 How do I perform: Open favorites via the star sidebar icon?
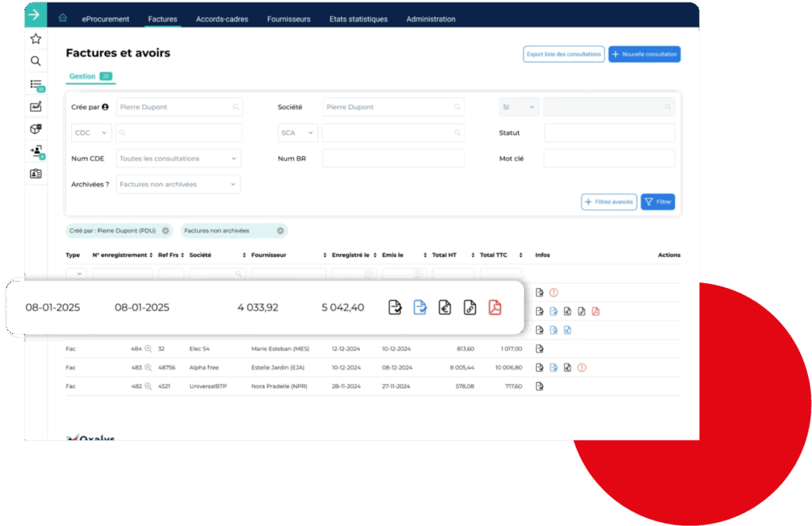coord(36,39)
